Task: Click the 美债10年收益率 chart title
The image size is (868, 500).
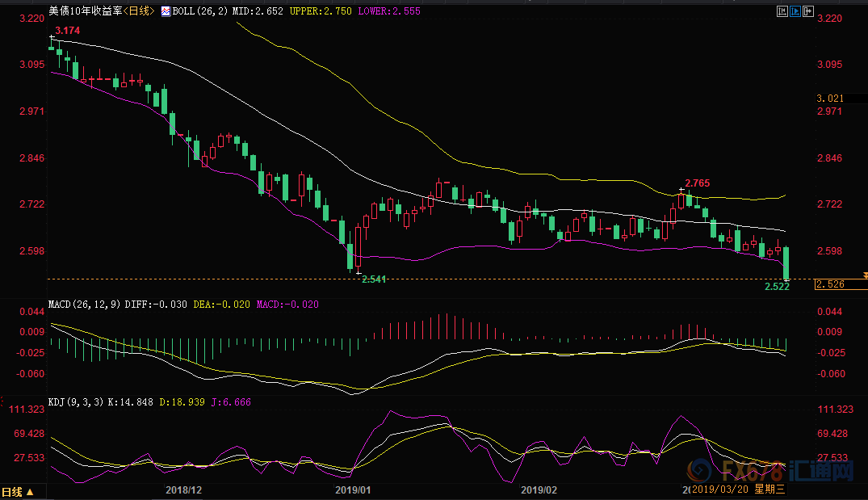Action: point(84,13)
